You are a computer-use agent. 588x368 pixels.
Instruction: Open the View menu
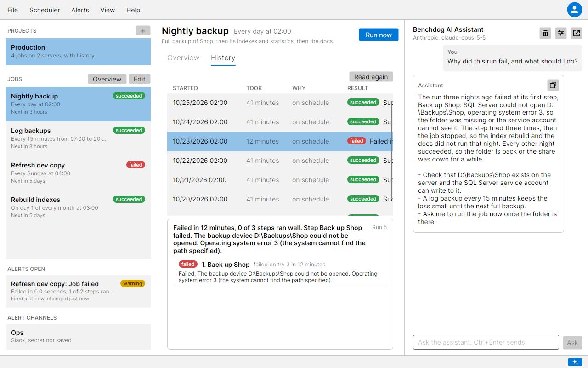tap(107, 10)
